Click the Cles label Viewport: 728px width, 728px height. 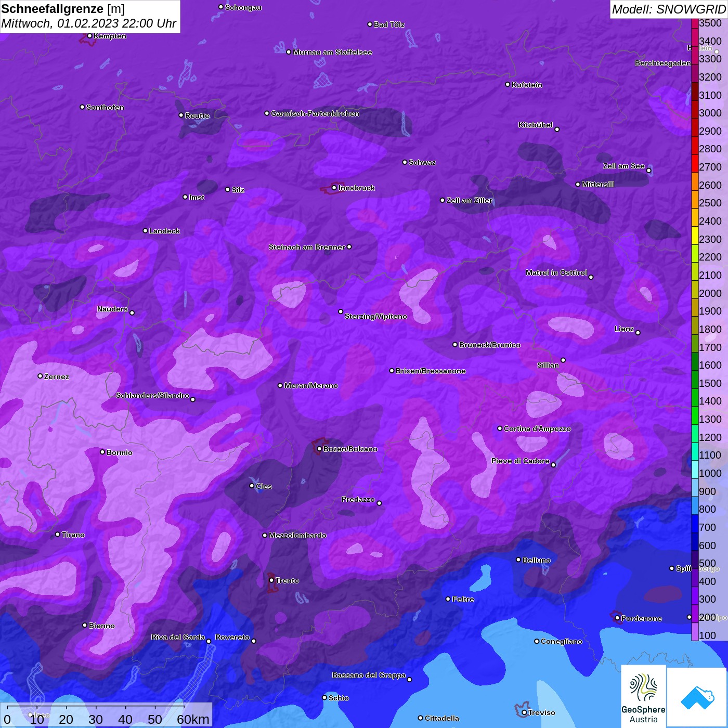[264, 486]
